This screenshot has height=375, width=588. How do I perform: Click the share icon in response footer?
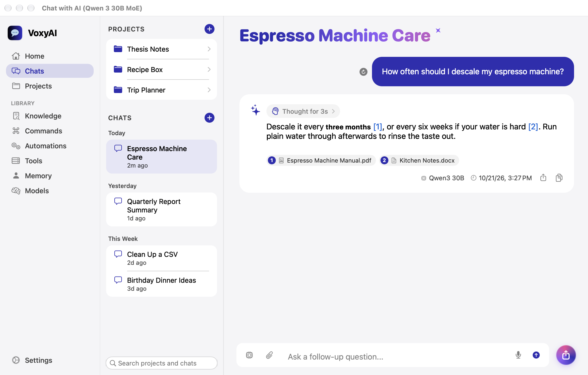pos(543,178)
